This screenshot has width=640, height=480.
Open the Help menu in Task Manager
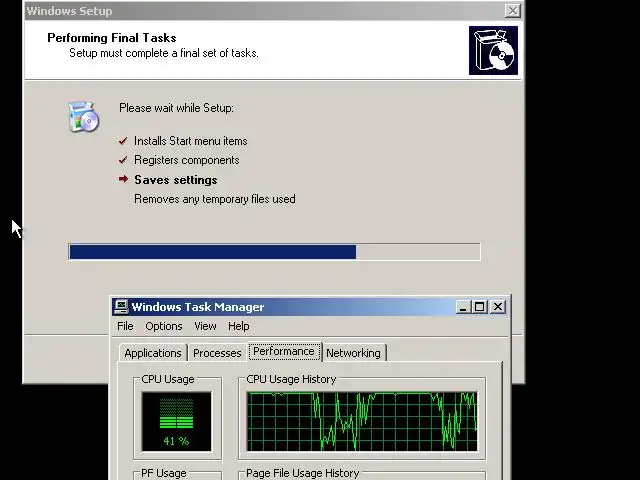point(238,326)
